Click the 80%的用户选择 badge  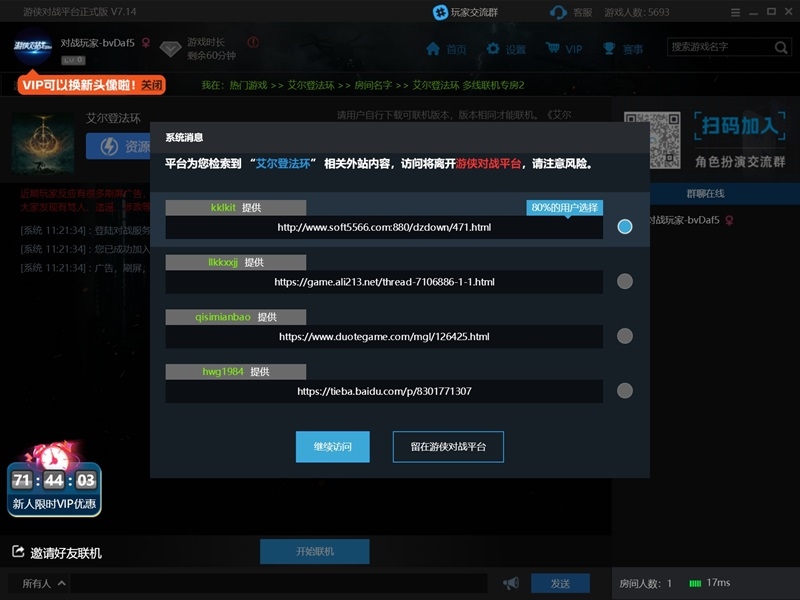tap(565, 208)
